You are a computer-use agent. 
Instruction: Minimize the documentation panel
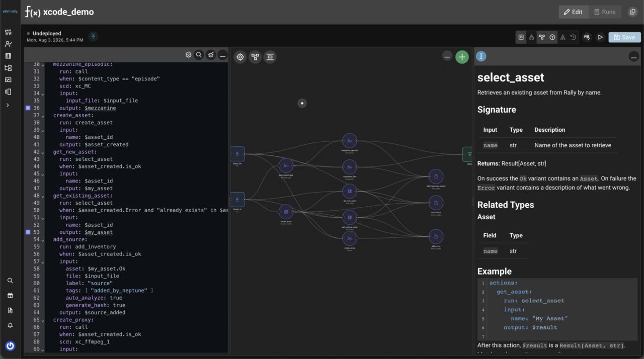(634, 57)
